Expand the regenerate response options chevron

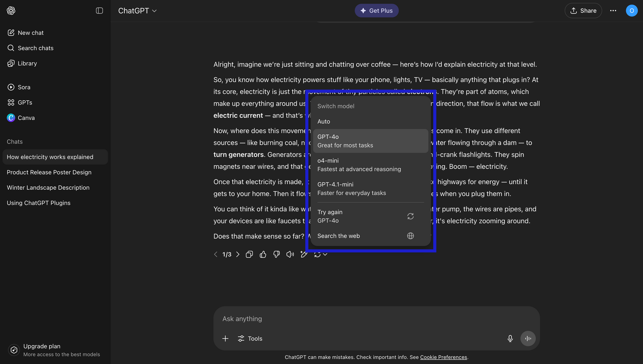pyautogui.click(x=326, y=254)
